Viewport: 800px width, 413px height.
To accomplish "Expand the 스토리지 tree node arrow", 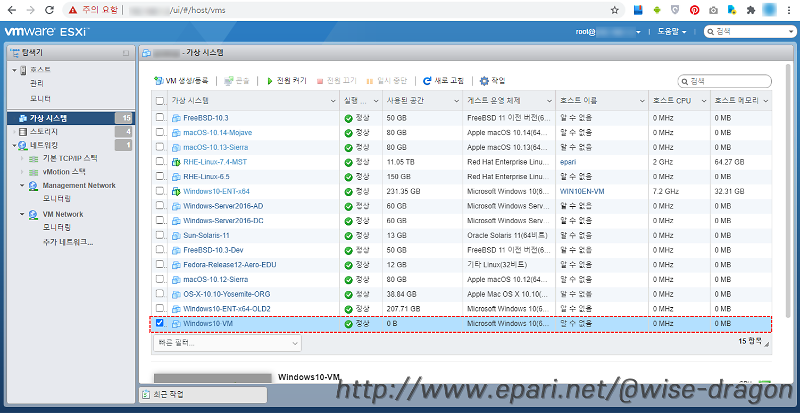I will [x=14, y=132].
